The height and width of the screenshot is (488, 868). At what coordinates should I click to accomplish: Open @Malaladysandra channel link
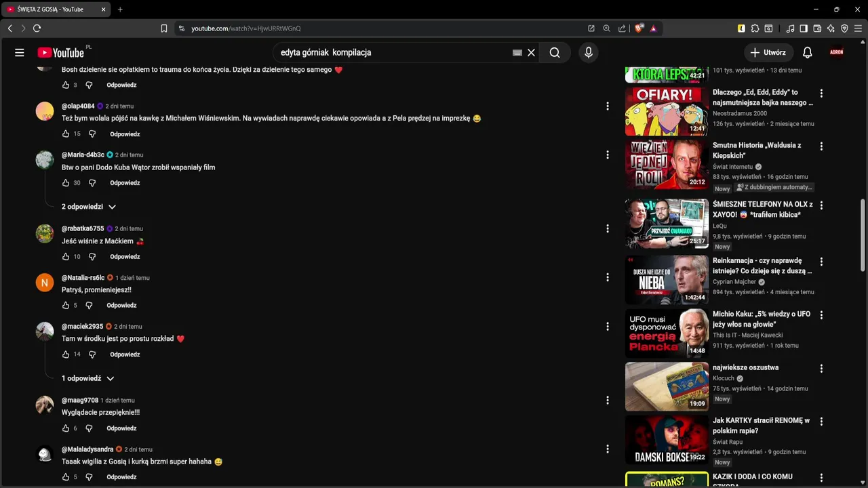click(x=87, y=449)
